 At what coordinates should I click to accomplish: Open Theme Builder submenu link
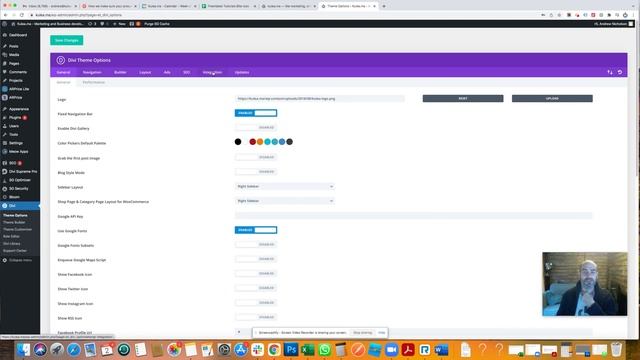click(14, 222)
